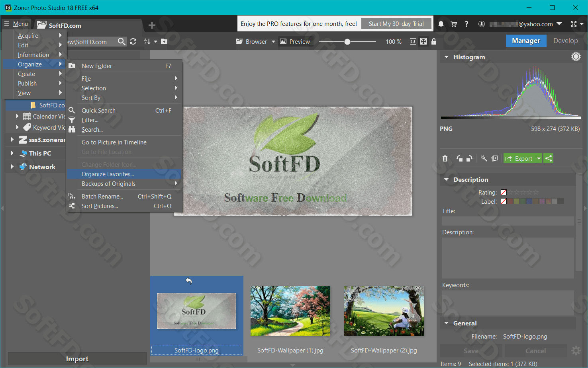Viewport: 588px width, 368px height.
Task: Collapse the General panel
Action: click(x=446, y=323)
